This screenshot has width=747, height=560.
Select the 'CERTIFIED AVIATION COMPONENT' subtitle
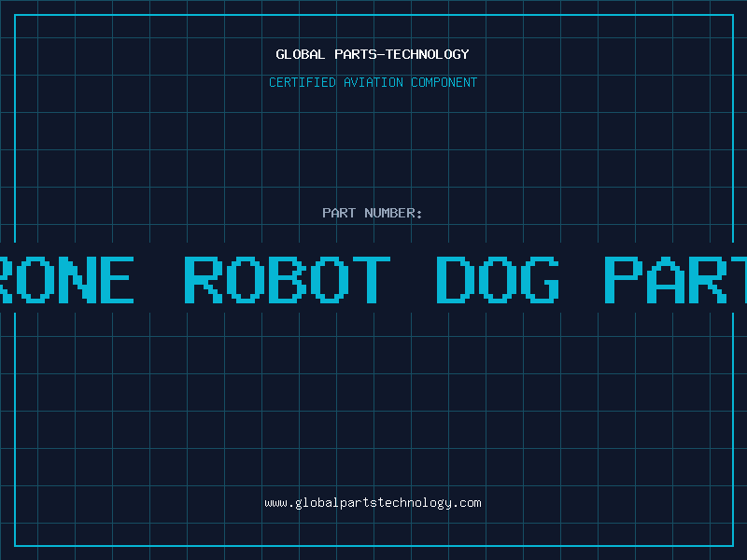(373, 82)
